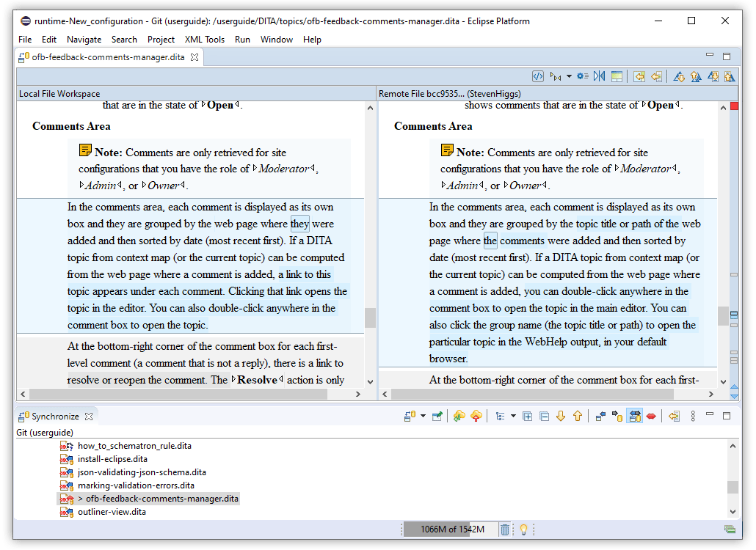The width and height of the screenshot is (756, 550).
Task: Click the Synchronize button in Synchronize view toolbar
Action: pyautogui.click(x=410, y=416)
